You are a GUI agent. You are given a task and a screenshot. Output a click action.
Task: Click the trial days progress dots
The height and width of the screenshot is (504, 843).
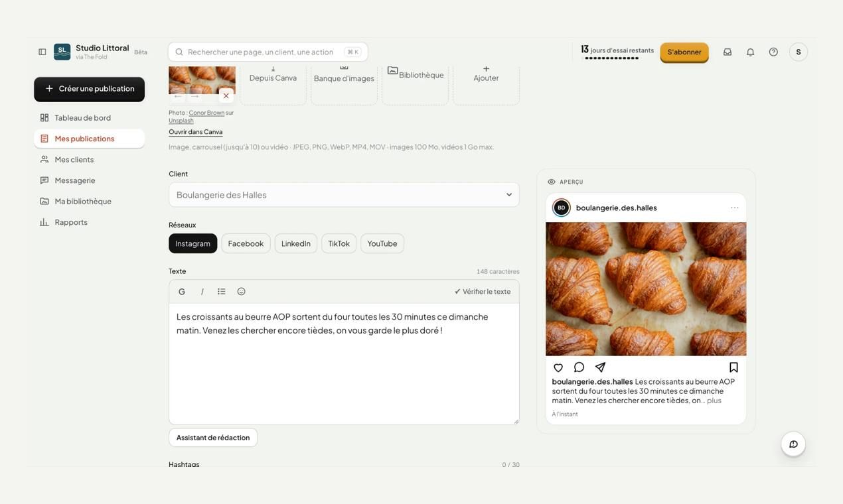click(611, 58)
